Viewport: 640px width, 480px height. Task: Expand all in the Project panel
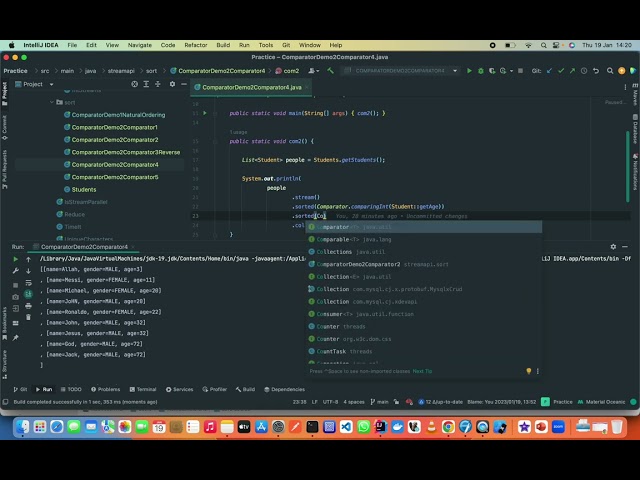coord(146,84)
